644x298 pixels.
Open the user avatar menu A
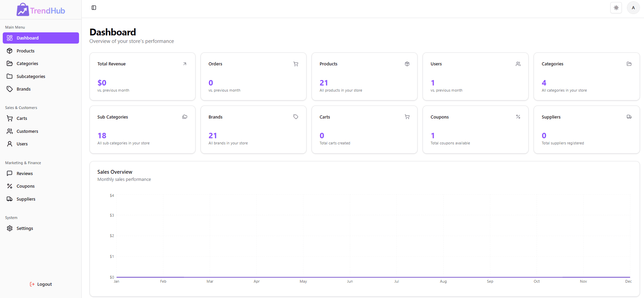click(633, 8)
